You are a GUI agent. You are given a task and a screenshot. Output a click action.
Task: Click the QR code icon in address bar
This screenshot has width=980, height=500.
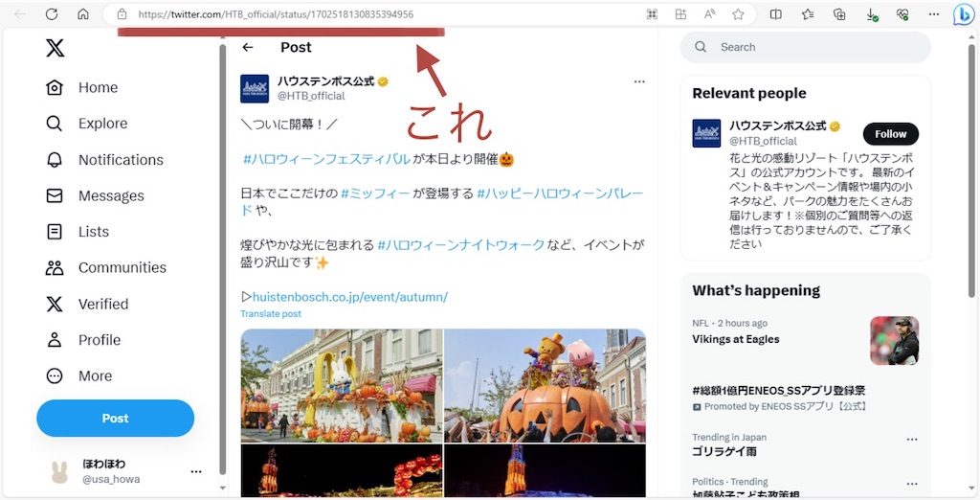point(652,14)
